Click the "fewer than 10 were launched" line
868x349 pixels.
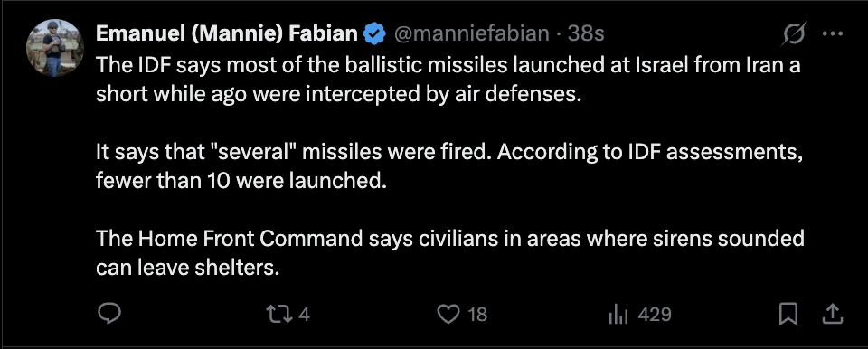point(241,180)
